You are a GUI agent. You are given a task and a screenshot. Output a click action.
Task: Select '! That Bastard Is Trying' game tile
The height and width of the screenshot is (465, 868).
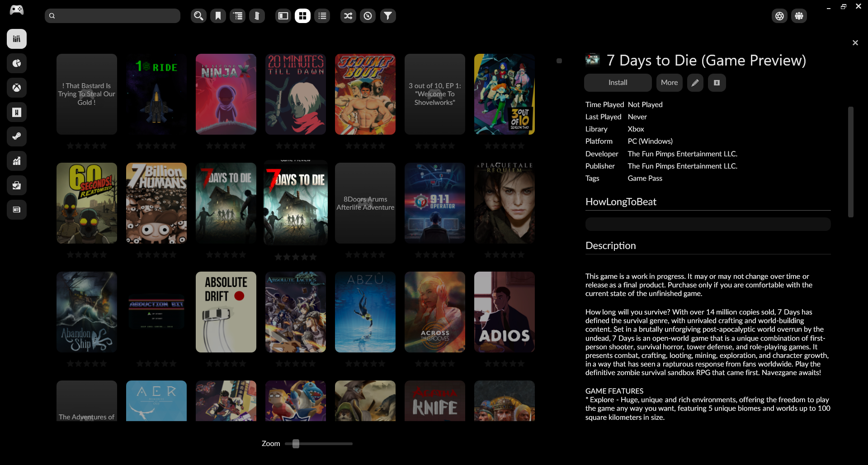(87, 94)
